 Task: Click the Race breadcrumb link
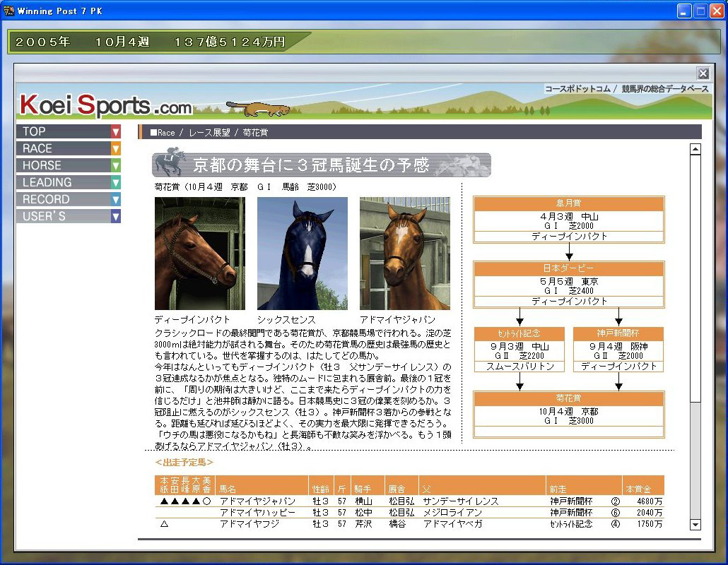(163, 133)
